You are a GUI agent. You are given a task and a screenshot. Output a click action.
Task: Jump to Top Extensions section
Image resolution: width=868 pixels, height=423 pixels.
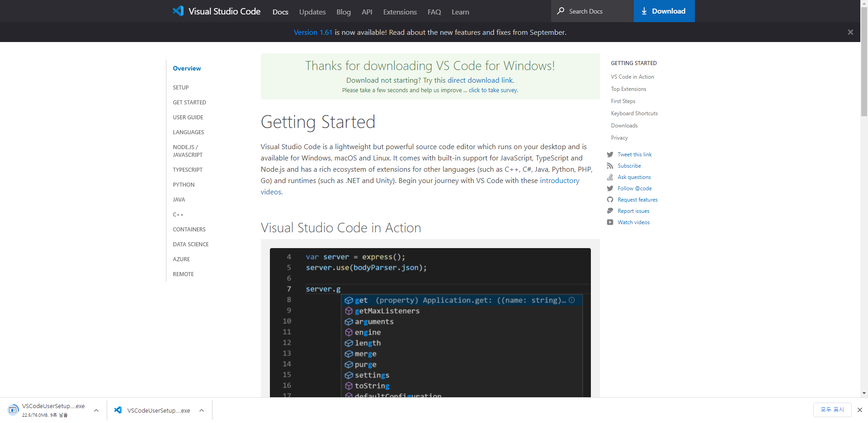tap(628, 89)
